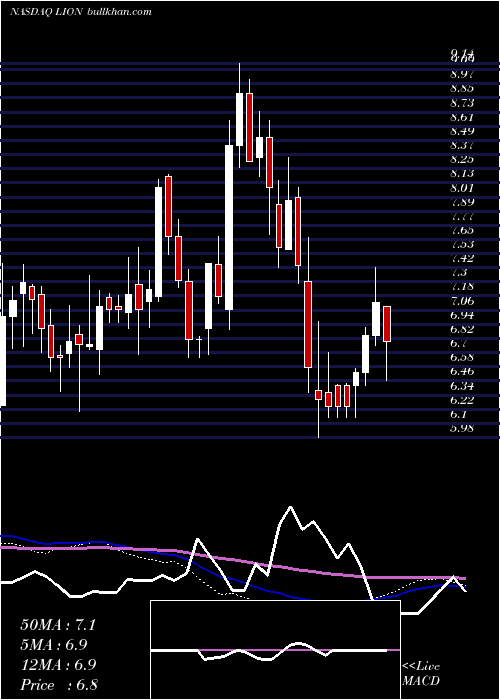Select the 5.98 price axis label

[462, 428]
